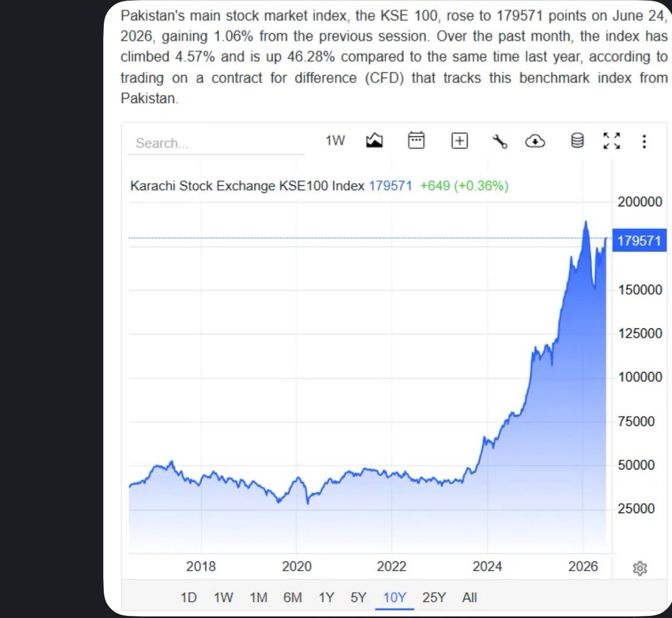Click the Karachi Stock Exchange KSE100 Index title
The width and height of the screenshot is (672, 618).
pos(247,186)
